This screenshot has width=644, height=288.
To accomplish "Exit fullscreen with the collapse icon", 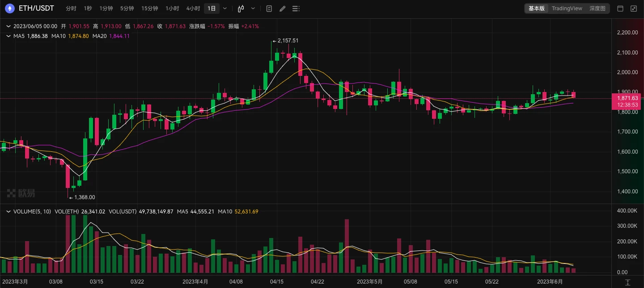I will (634, 8).
